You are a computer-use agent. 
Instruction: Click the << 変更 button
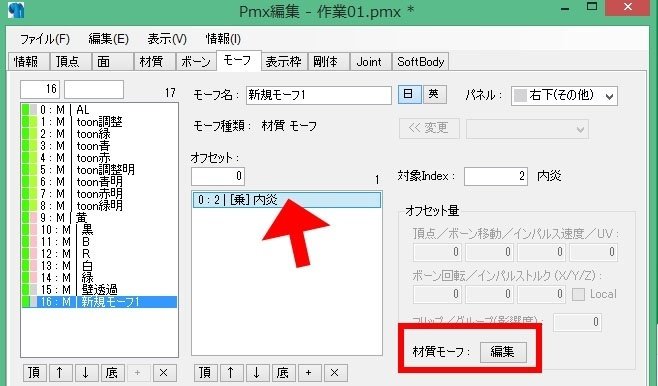(429, 128)
